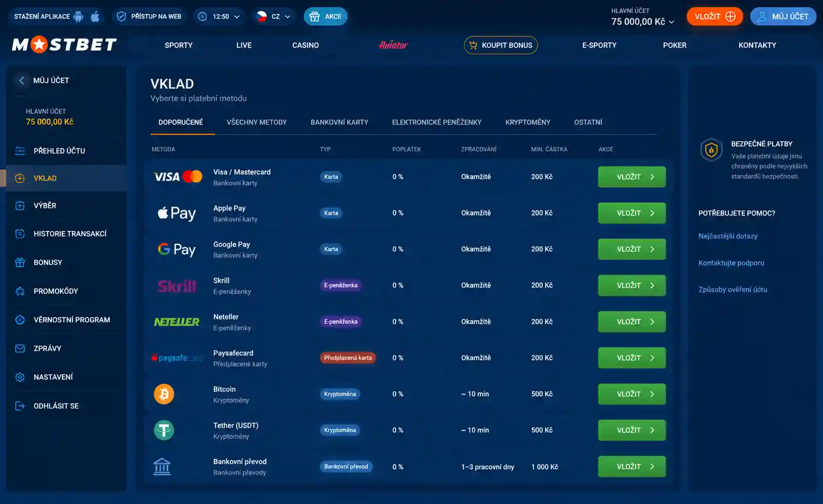Screen dimensions: 823x504
Task: Download the Android app via robot icon
Action: [78, 16]
